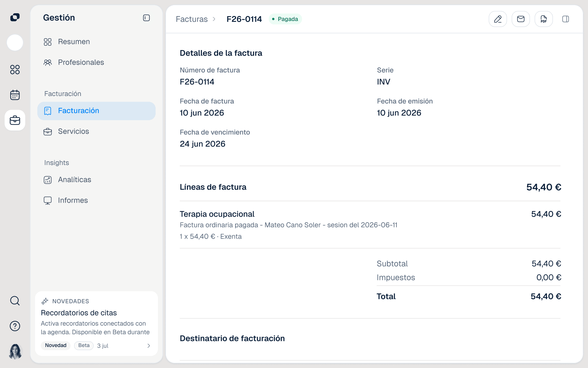This screenshot has width=588, height=368.
Task: Open the user profile avatar photo
Action: click(x=15, y=351)
